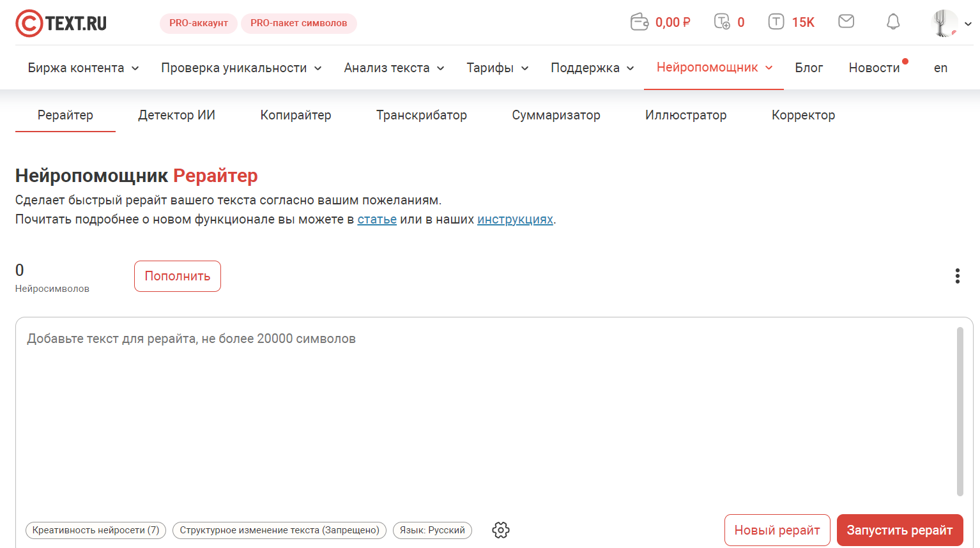Click the PRO-аккаунт badge
Image resolution: width=980 pixels, height=548 pixels.
(199, 23)
